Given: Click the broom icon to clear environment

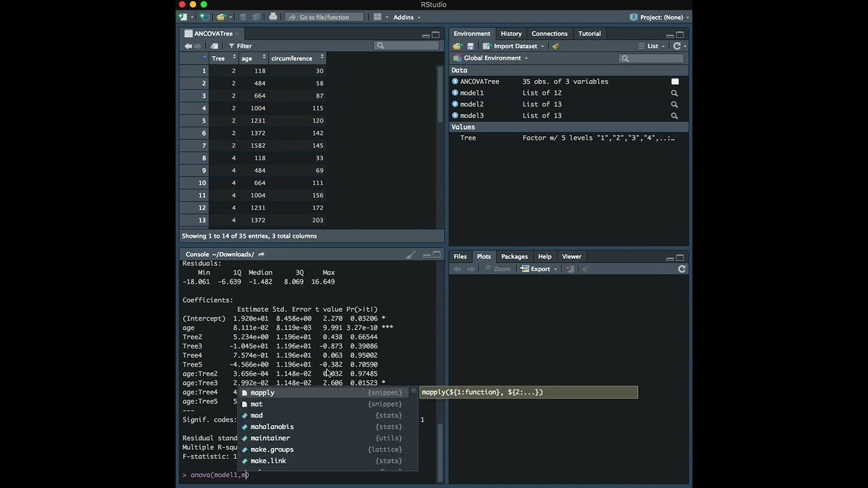Looking at the screenshot, I should [555, 46].
